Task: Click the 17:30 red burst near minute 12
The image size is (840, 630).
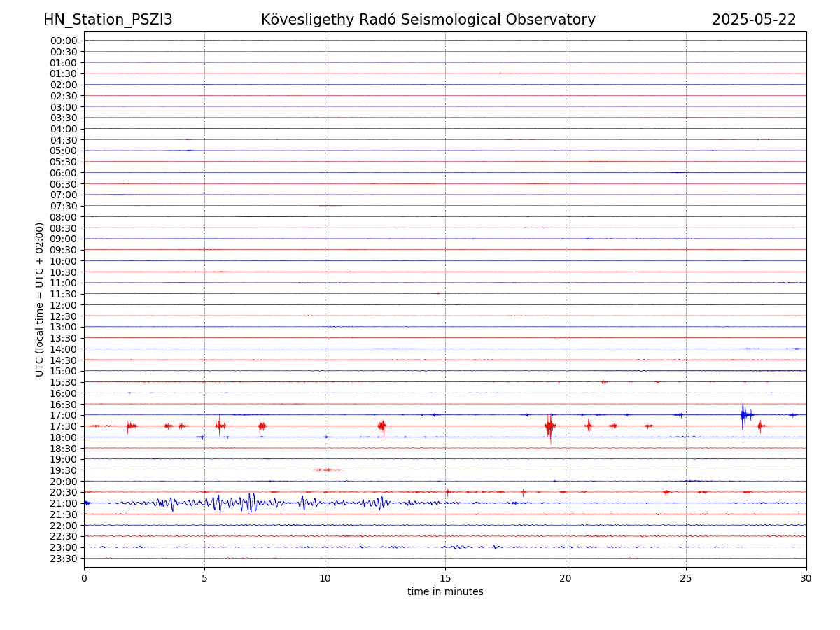Action: 381,426
